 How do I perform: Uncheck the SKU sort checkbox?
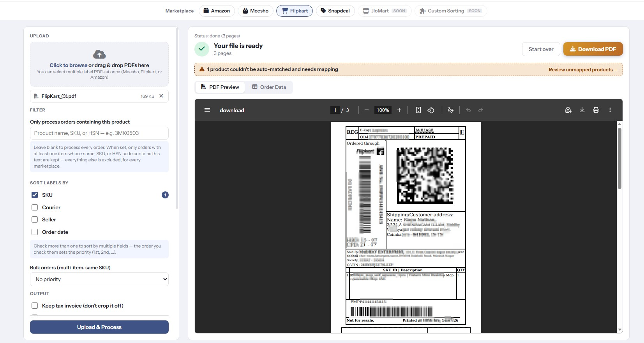[x=35, y=195]
